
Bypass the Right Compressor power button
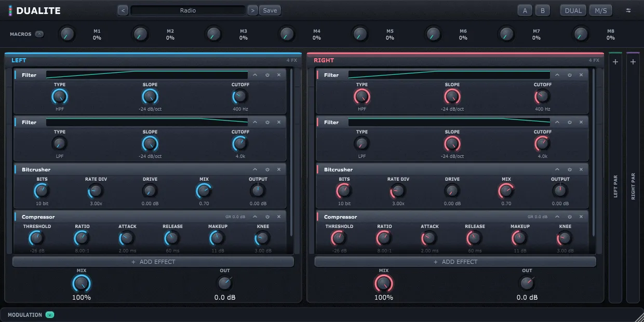point(570,217)
